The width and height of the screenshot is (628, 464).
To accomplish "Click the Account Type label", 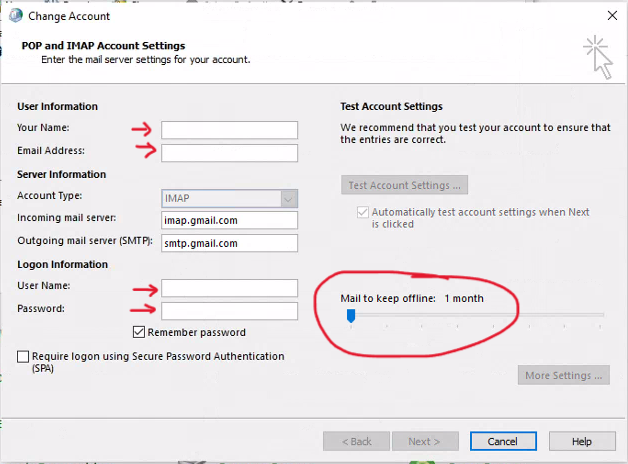I will (50, 196).
